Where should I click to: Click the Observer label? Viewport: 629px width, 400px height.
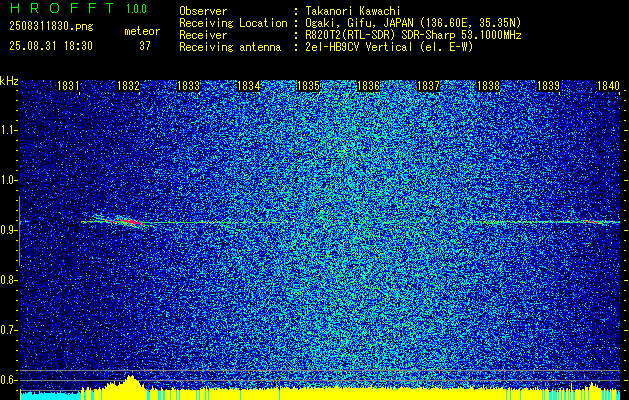click(203, 11)
